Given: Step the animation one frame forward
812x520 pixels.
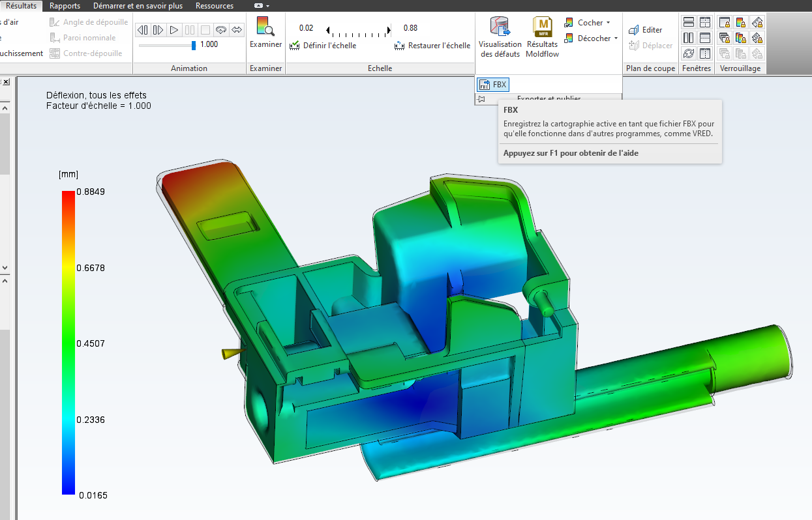Looking at the screenshot, I should [158, 29].
